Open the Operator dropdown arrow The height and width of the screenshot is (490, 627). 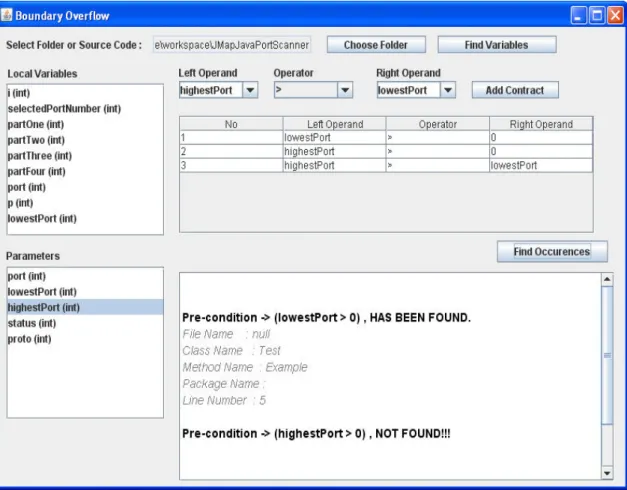[x=345, y=90]
